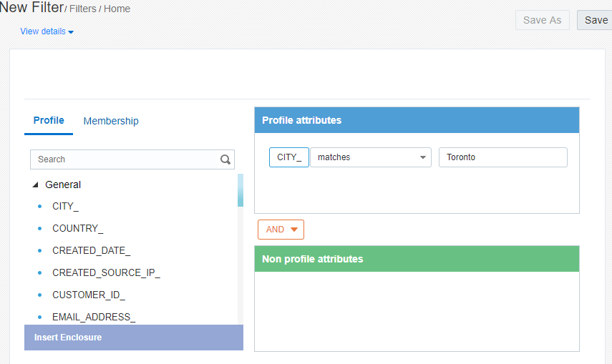
Task: Collapse the General tree group
Action: point(36,185)
